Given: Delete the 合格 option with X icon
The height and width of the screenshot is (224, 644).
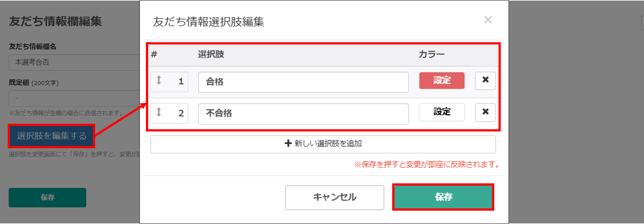Looking at the screenshot, I should (x=485, y=81).
